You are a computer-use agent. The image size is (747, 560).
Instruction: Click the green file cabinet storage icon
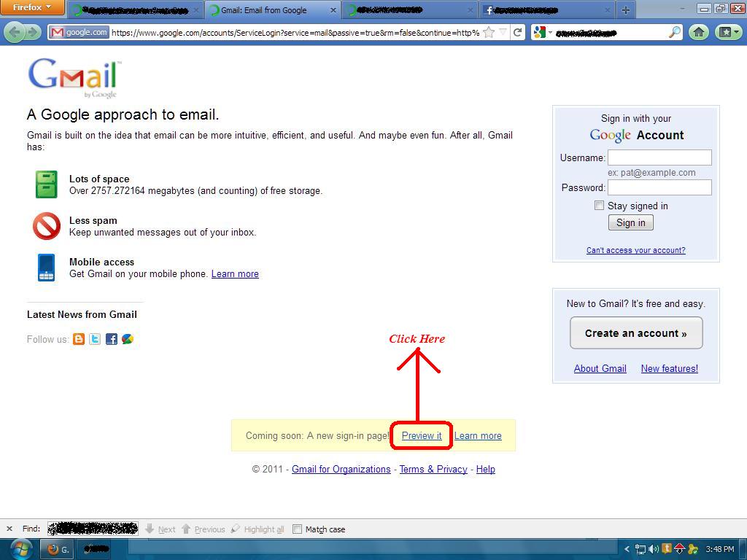click(x=46, y=184)
